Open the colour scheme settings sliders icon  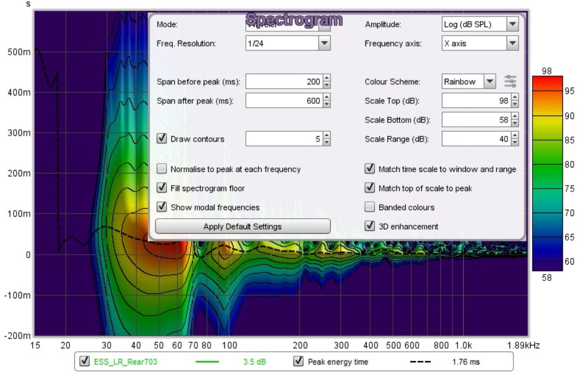[511, 82]
